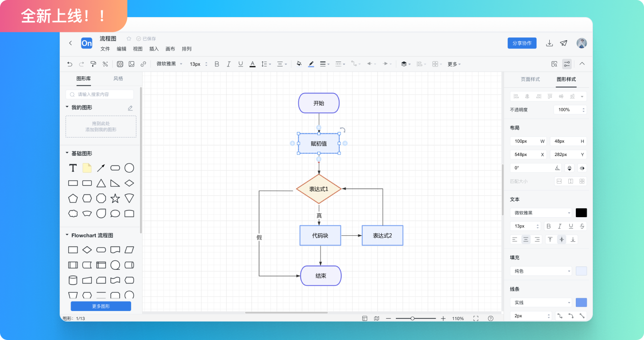Image resolution: width=644 pixels, height=340 pixels.
Task: Open the 更多 dropdown in toolbar
Action: tap(454, 64)
